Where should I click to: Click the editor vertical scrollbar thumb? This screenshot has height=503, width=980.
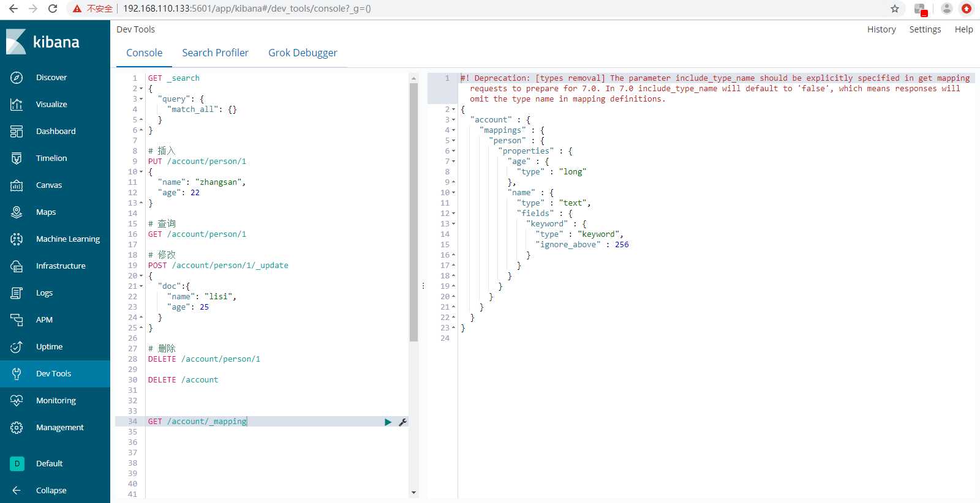413,212
